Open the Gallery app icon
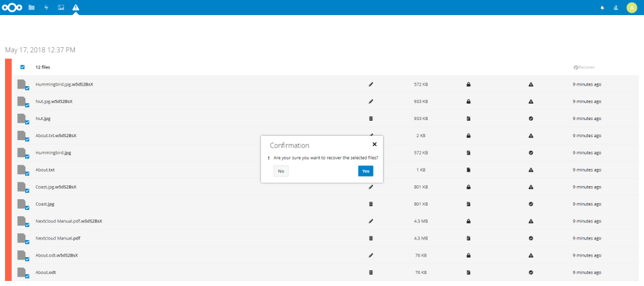 [x=60, y=8]
